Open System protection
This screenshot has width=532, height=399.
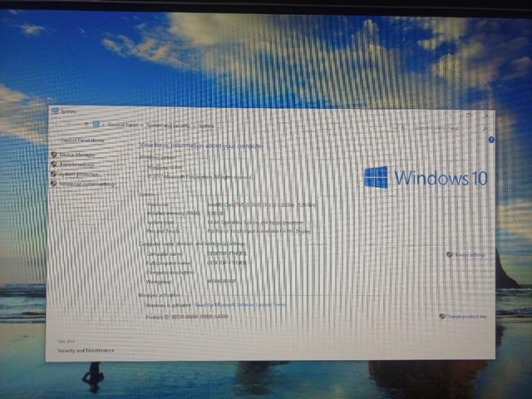click(79, 175)
